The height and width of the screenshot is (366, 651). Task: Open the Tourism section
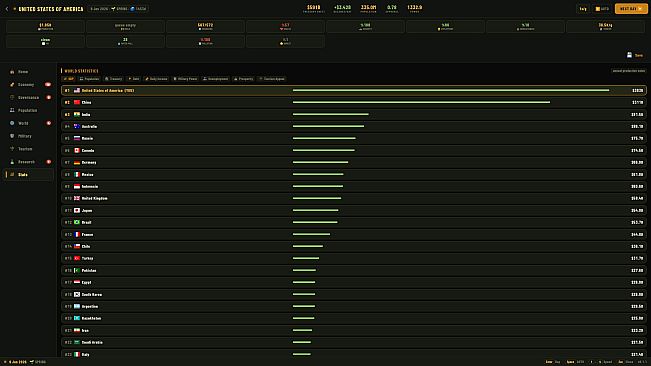point(28,149)
